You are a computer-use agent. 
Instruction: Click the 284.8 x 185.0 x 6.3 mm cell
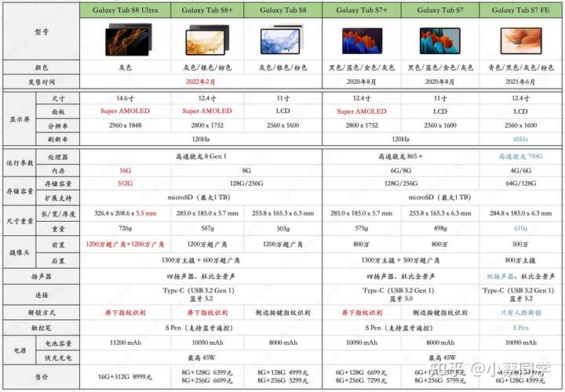pyautogui.click(x=520, y=213)
